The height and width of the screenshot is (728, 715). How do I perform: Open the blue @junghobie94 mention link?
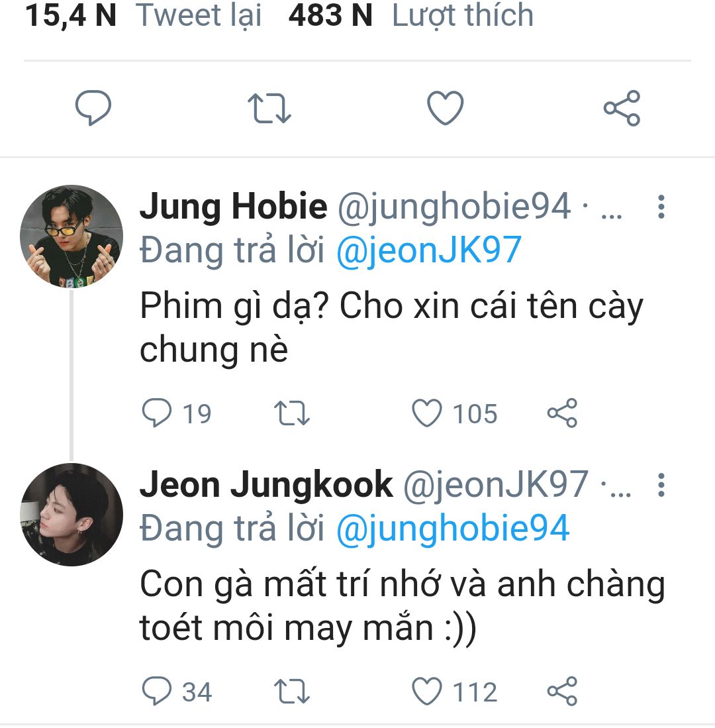coord(453,529)
